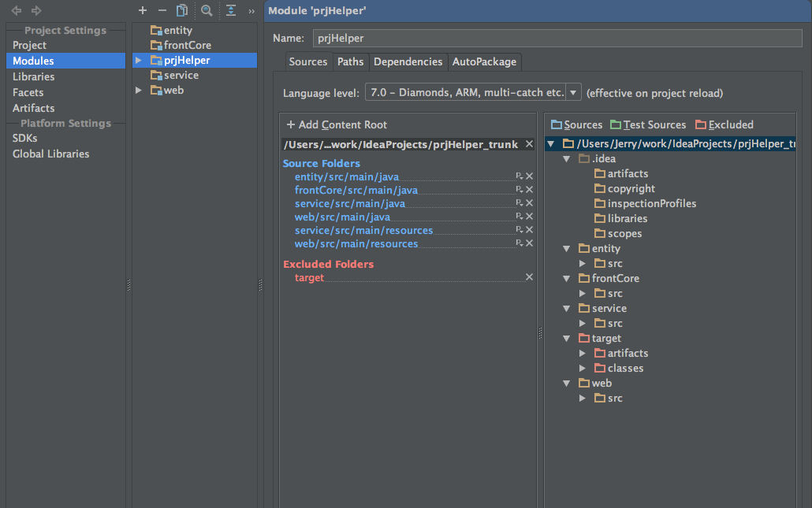The width and height of the screenshot is (812, 508).
Task: Select Modules in Project Settings
Action: point(65,61)
